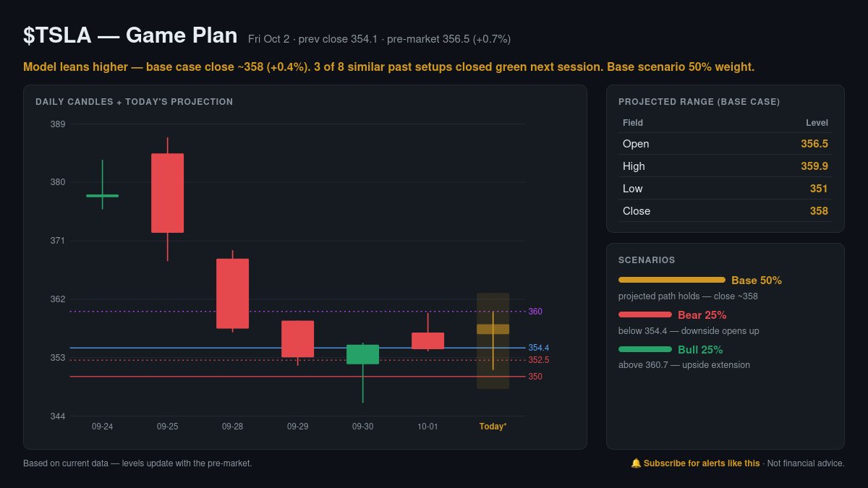Select the $TSLA — Game Plan title
This screenshot has height=488, width=868.
[x=130, y=35]
